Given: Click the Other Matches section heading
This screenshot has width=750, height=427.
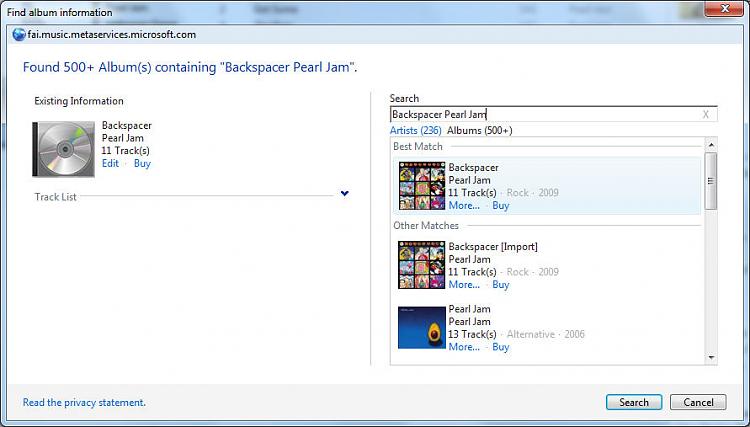Looking at the screenshot, I should (x=426, y=226).
